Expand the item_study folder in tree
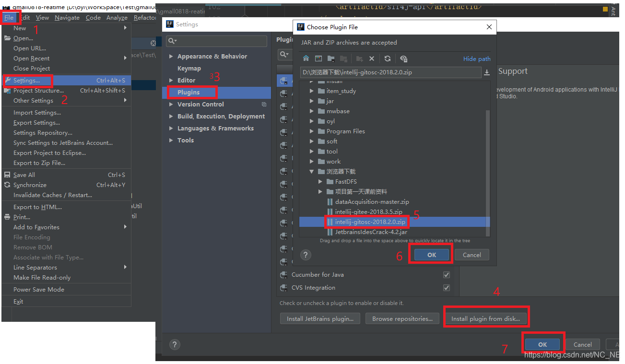The width and height of the screenshot is (625, 364). pos(311,91)
